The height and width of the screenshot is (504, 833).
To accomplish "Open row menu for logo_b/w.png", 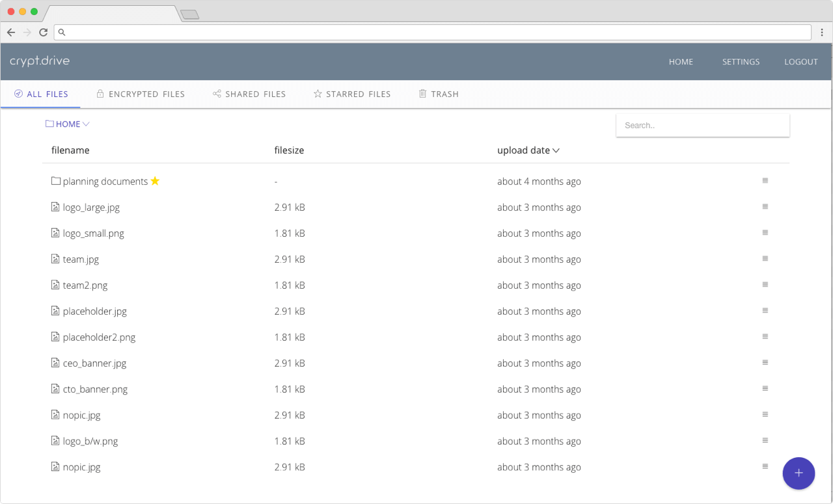I will (x=765, y=441).
